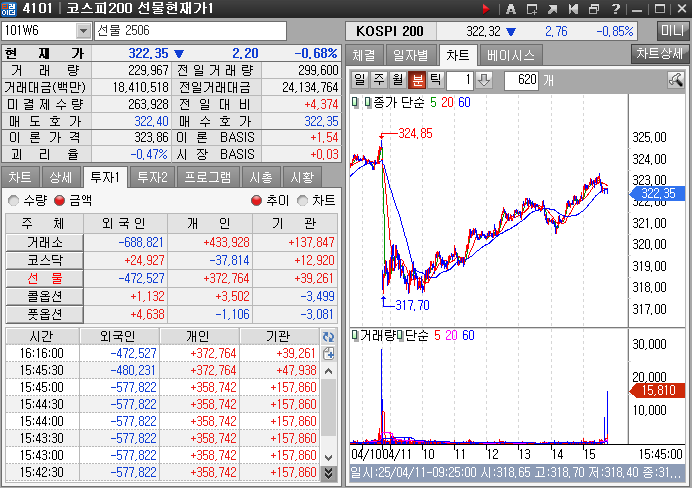The image size is (692, 488).
Task: Switch to the 투자2 tab
Action: tap(152, 177)
